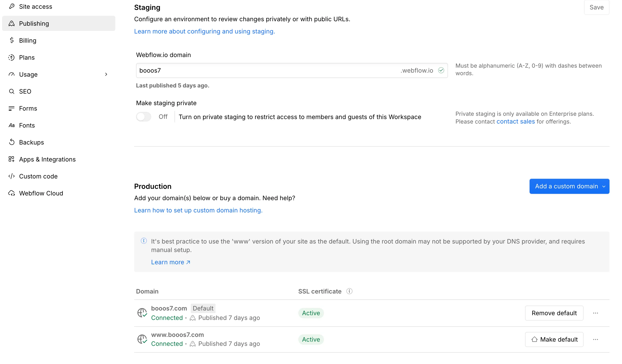
Task: Click 'Last published 5 days ago' text
Action: tap(173, 86)
